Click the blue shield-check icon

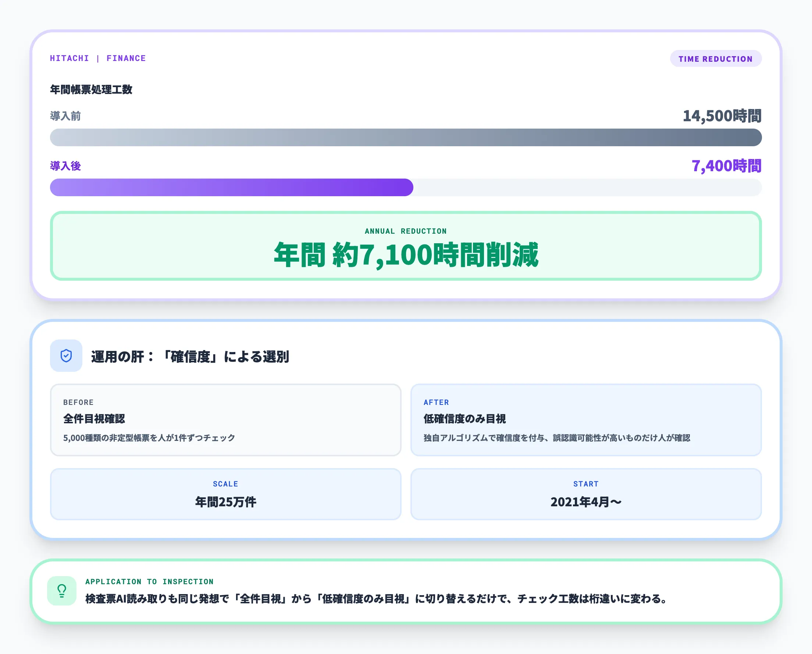pos(66,355)
